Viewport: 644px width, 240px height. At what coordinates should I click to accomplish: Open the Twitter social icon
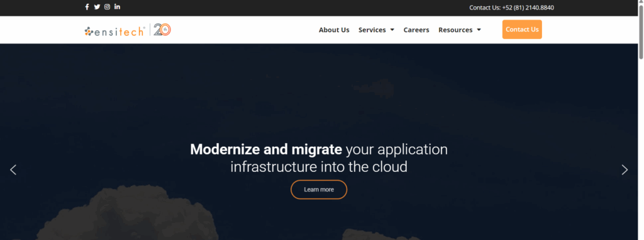(97, 6)
